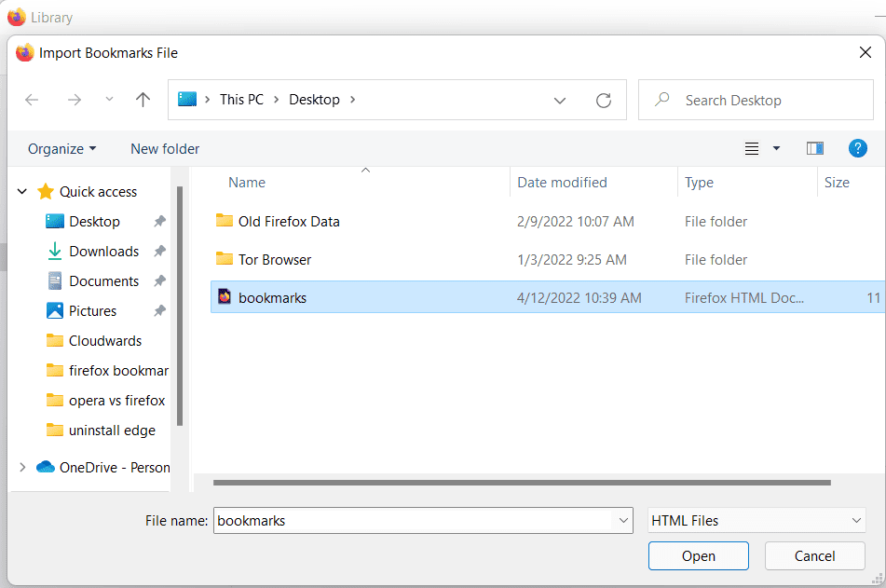Click the PC icon in address bar

187,100
